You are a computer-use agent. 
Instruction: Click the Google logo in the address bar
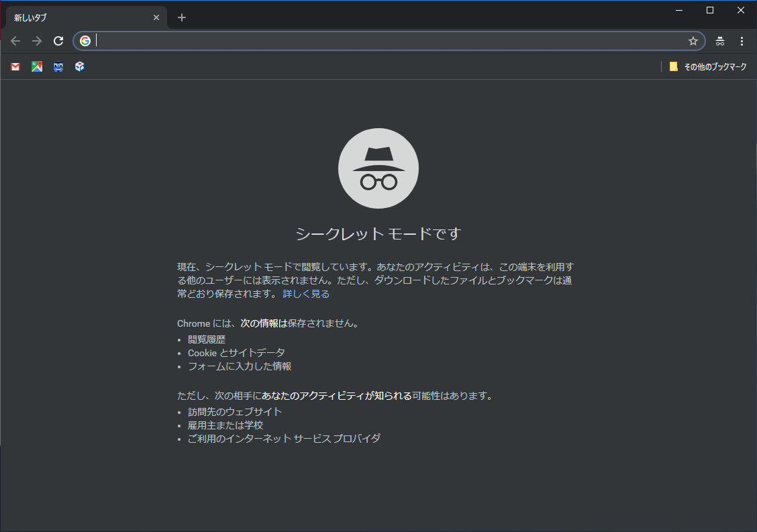tap(85, 41)
